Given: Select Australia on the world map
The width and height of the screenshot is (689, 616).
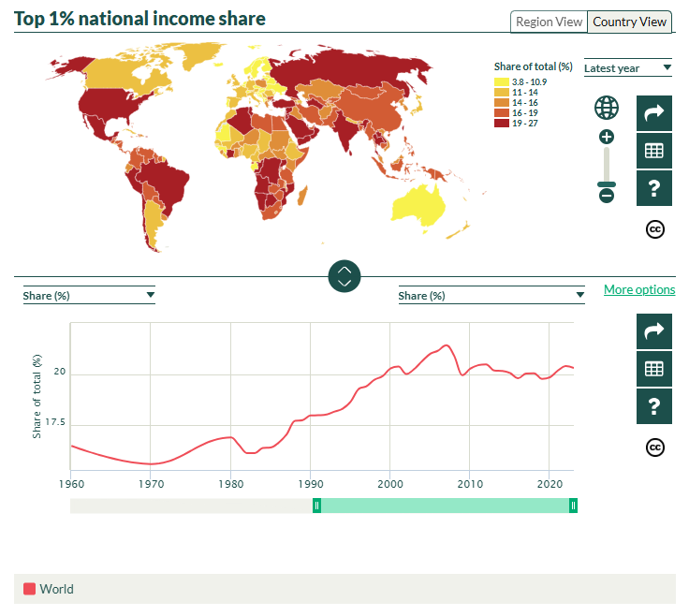Looking at the screenshot, I should (x=418, y=207).
